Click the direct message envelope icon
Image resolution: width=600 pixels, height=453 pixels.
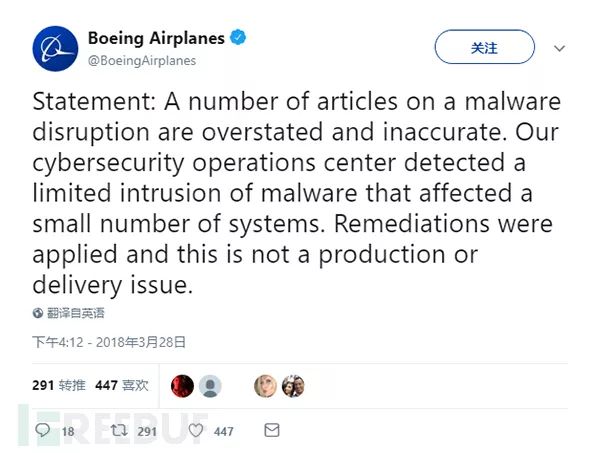coord(271,430)
